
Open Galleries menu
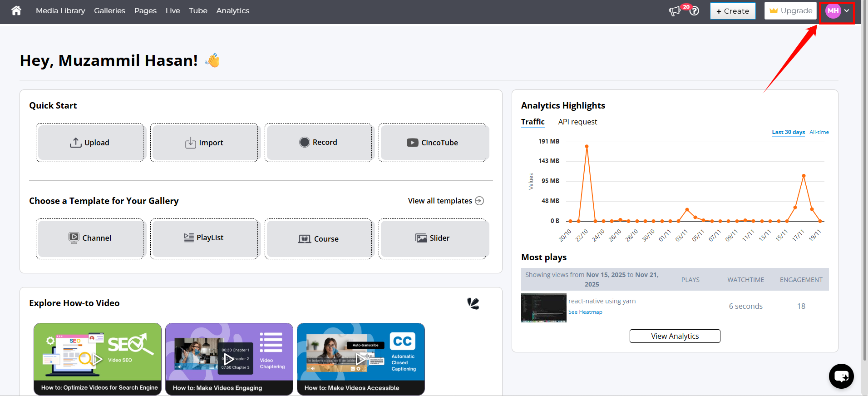coord(109,10)
